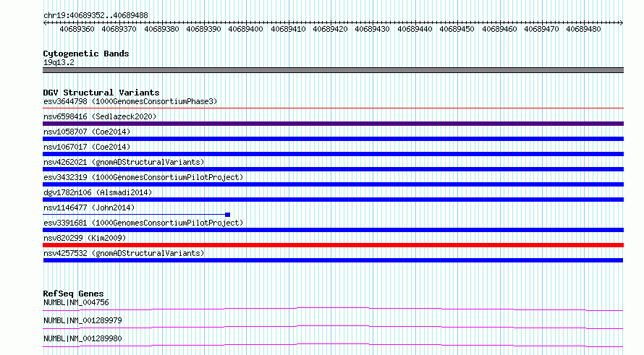This screenshot has width=644, height=355.
Task: Click the blue esv3432319 variant bar
Action: [x=333, y=184]
